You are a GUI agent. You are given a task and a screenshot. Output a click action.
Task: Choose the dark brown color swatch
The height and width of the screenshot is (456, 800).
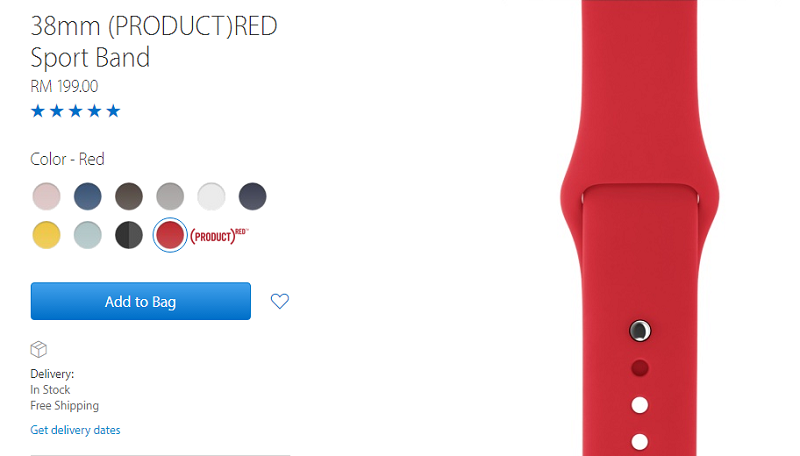point(129,196)
